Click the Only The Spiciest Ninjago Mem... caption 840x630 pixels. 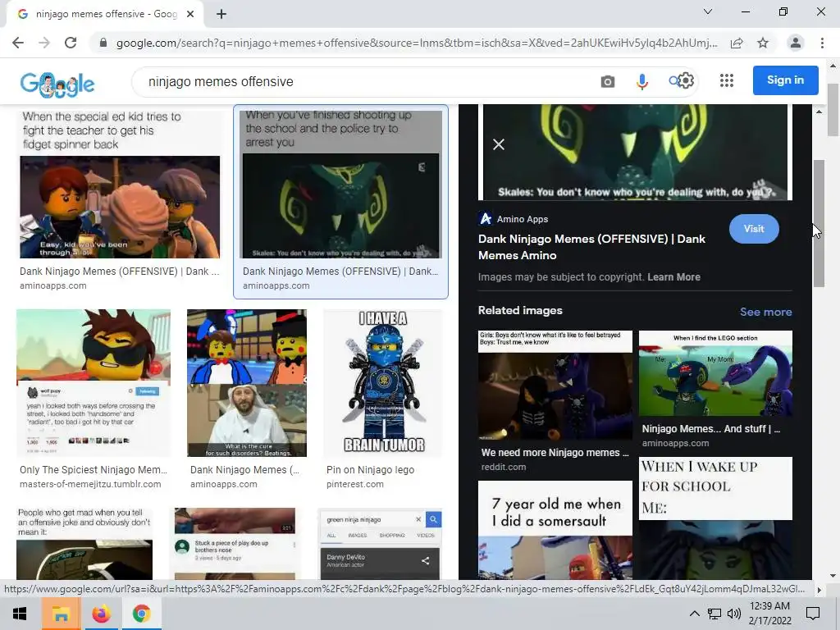[x=94, y=470]
